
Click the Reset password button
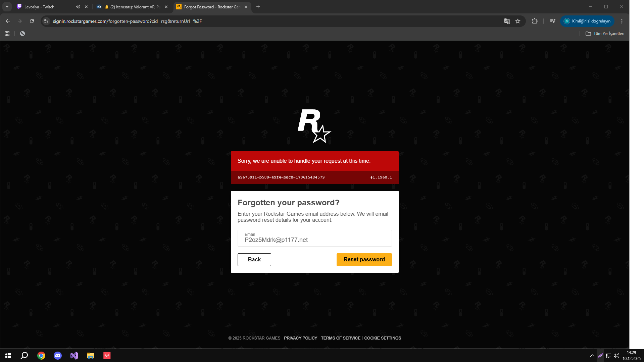[x=364, y=260]
